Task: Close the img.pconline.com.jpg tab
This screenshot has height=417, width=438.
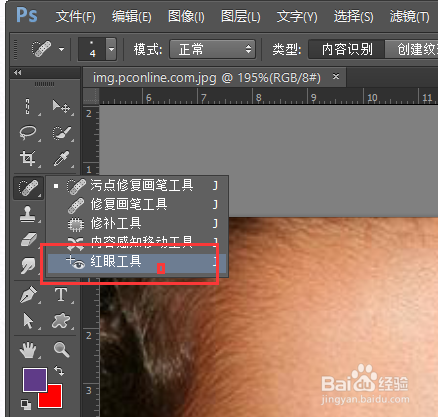Action: tap(336, 77)
